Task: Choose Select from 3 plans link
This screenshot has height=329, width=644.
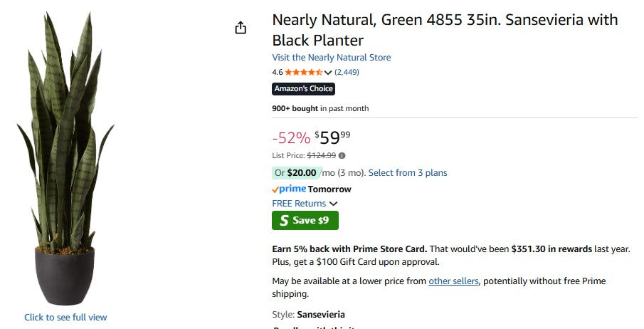Action: pyautogui.click(x=408, y=173)
